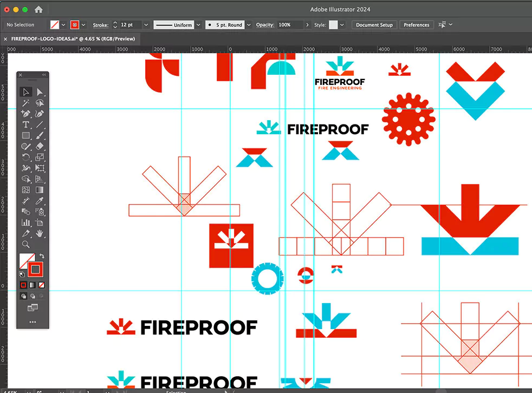Click the red stroke color swatch in toolbox

pos(36,269)
